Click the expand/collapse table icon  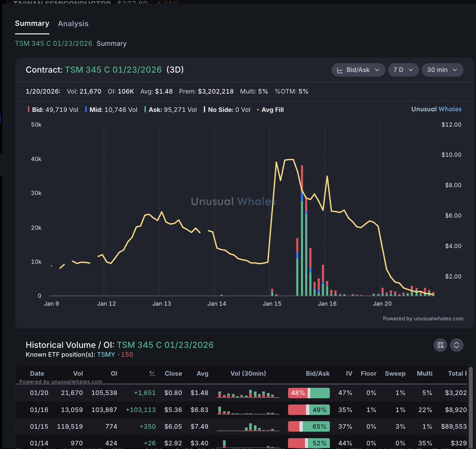tap(457, 345)
